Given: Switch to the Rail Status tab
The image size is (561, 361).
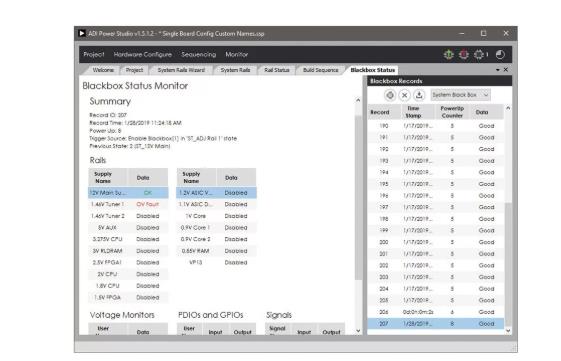Looking at the screenshot, I should click(277, 70).
